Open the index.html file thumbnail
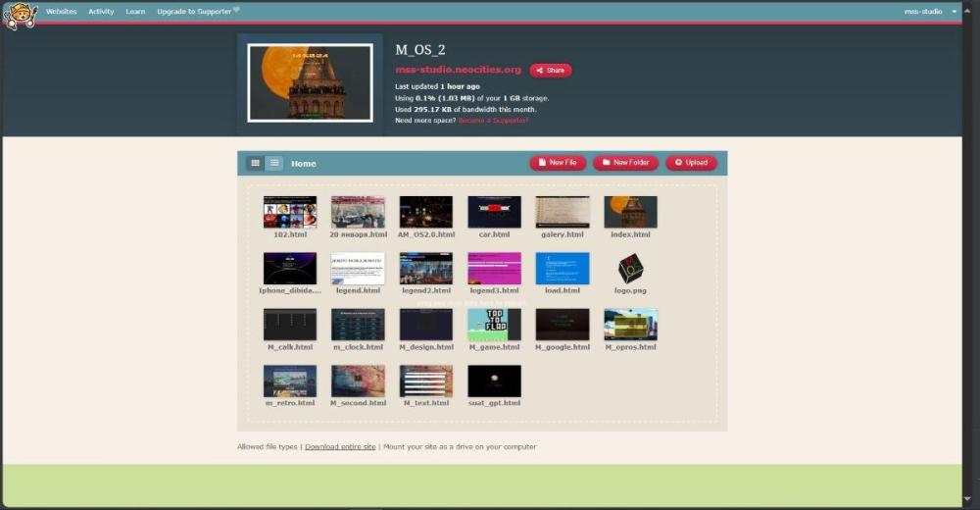Image resolution: width=980 pixels, height=510 pixels. coord(630,212)
